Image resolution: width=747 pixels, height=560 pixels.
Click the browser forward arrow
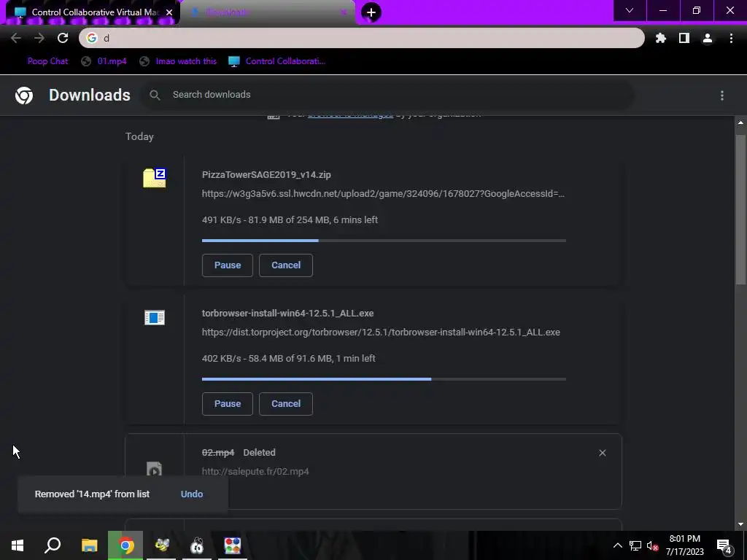39,38
